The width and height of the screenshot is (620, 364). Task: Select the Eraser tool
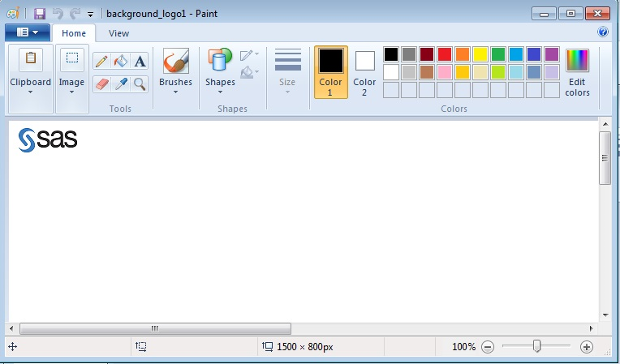[x=101, y=84]
